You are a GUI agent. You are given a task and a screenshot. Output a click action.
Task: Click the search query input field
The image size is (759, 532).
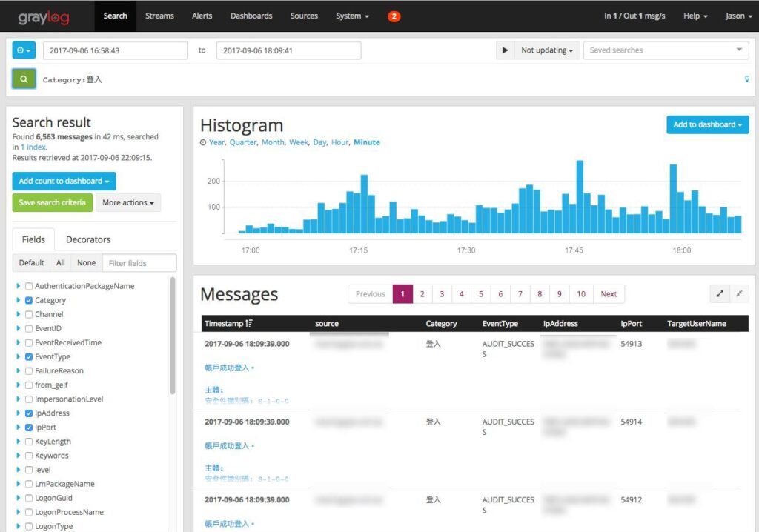coord(387,79)
